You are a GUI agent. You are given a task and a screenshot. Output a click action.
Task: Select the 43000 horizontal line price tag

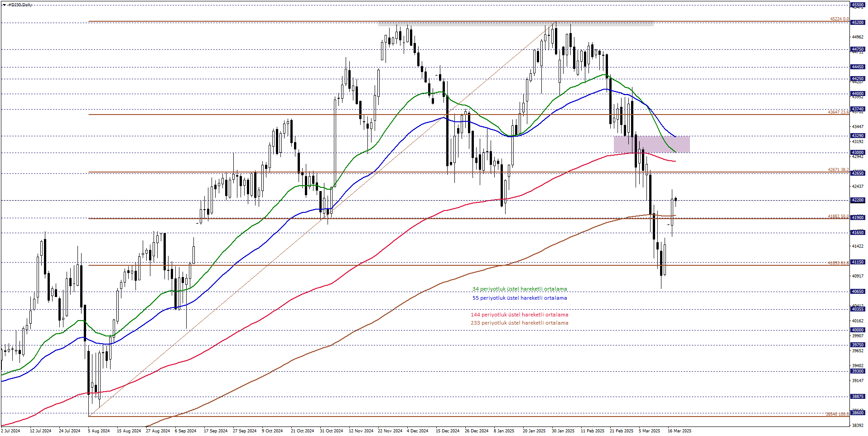858,153
